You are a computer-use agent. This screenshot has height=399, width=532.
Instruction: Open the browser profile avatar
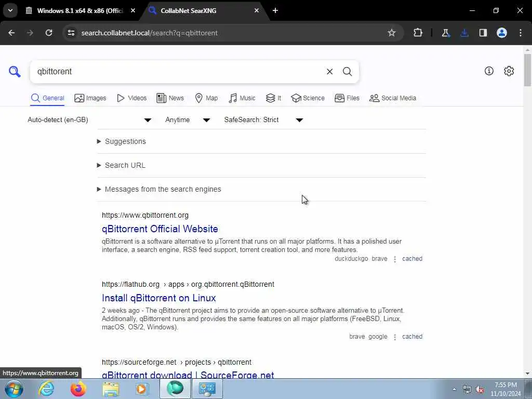(x=502, y=33)
